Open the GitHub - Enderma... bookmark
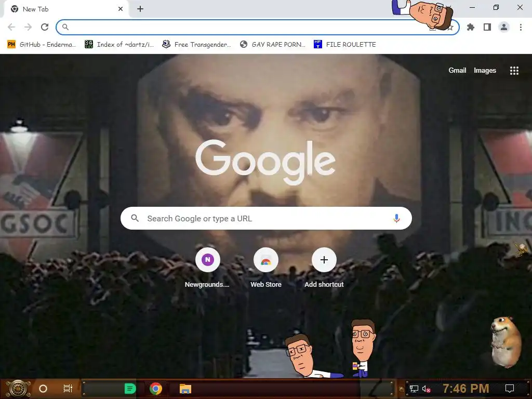Screen dimensions: 532x399 coord(42,45)
